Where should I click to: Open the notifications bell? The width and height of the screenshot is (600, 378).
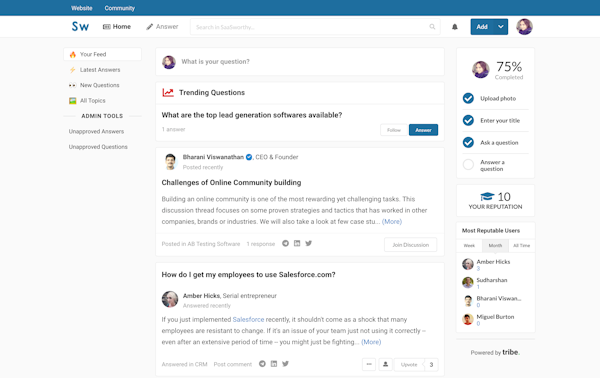click(x=455, y=27)
